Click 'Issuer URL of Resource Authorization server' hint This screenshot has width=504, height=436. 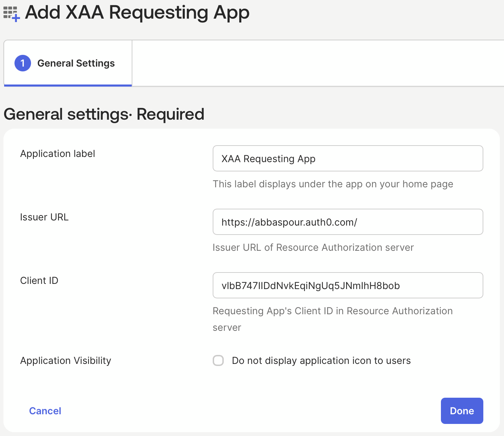[313, 247]
